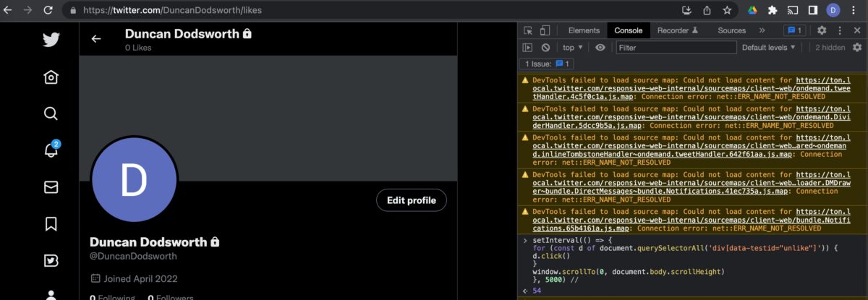Click the Twitter bird logo
This screenshot has width=868, height=300.
click(x=51, y=39)
